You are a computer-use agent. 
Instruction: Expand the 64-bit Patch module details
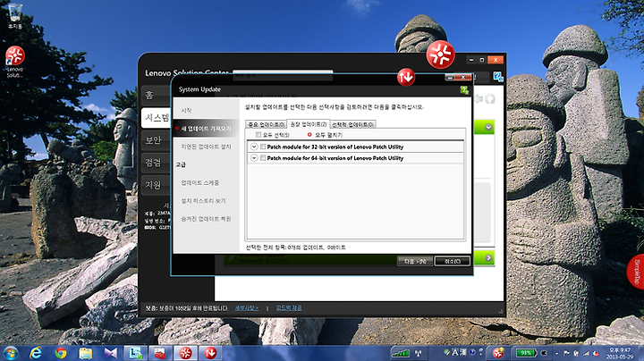[254, 158]
